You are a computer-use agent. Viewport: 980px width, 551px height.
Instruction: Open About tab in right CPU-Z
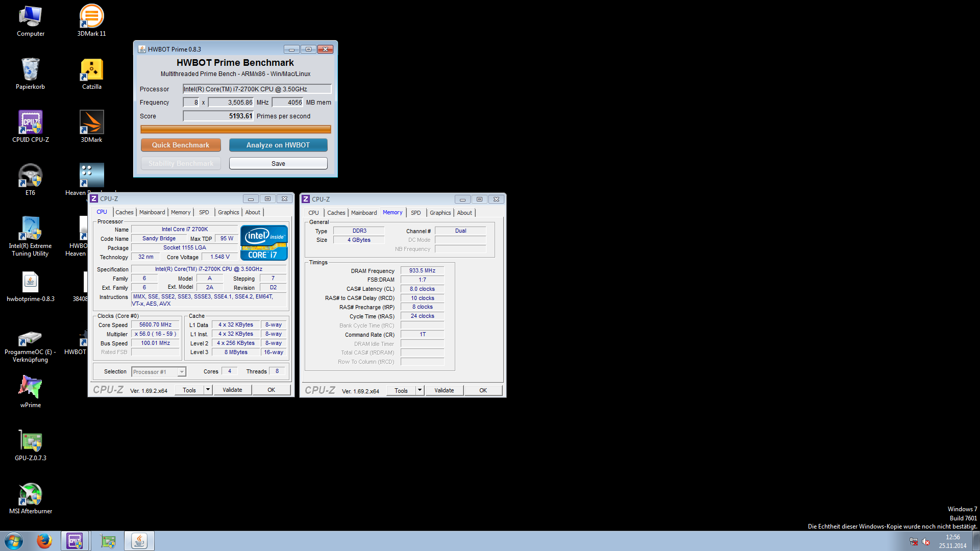pos(464,213)
